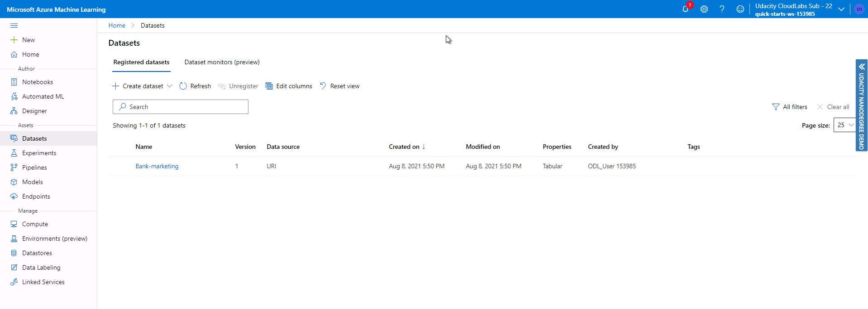The height and width of the screenshot is (309, 868).
Task: Expand Create dataset dropdown arrow
Action: pos(170,86)
